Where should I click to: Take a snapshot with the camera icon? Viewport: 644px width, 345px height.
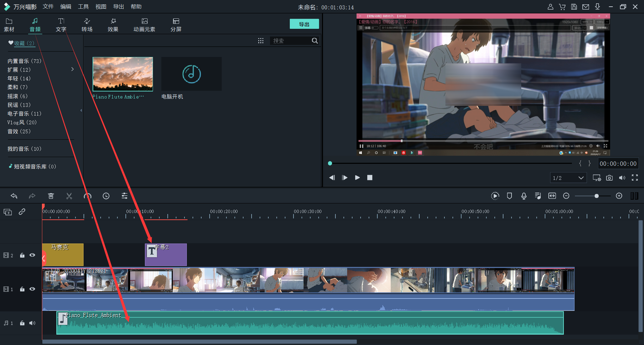click(x=609, y=178)
